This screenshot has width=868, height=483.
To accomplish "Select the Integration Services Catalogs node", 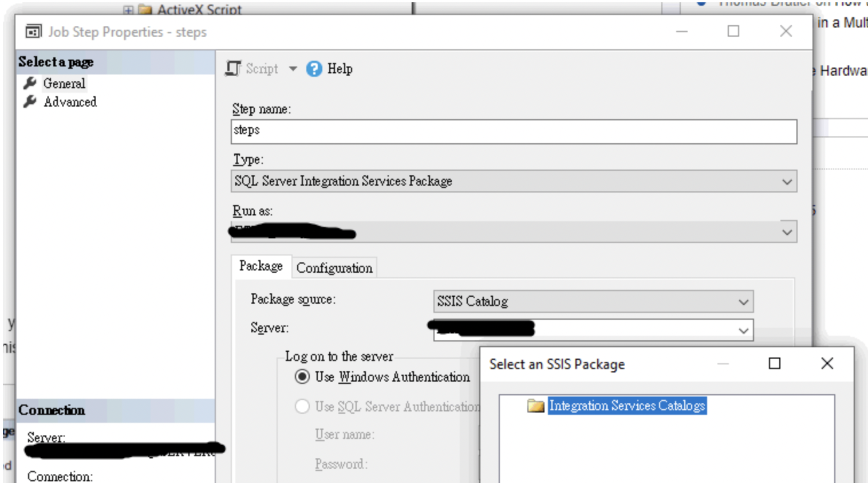I will (x=627, y=406).
